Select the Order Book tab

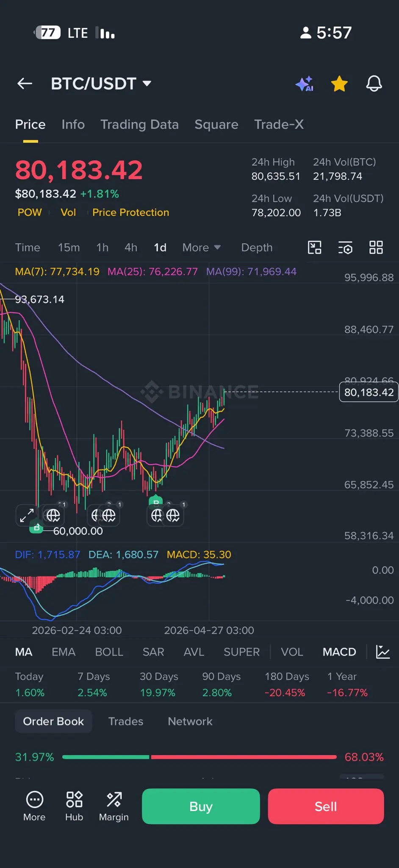click(x=53, y=721)
